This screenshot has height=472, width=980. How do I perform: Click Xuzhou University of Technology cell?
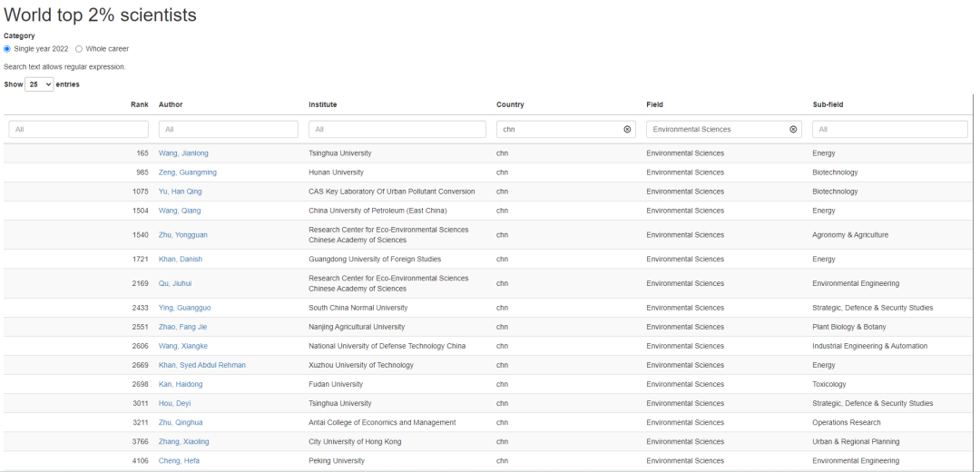pyautogui.click(x=361, y=365)
